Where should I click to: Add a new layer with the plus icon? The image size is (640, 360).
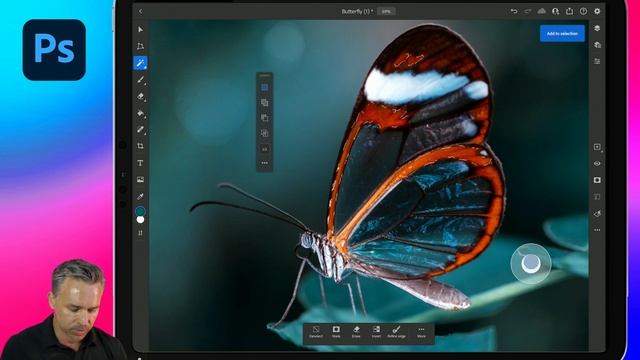coord(597,147)
